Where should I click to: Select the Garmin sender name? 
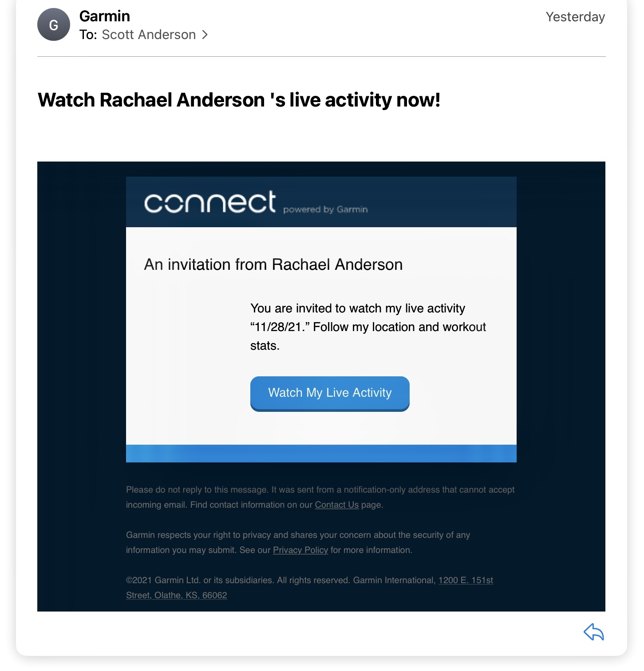click(x=105, y=16)
